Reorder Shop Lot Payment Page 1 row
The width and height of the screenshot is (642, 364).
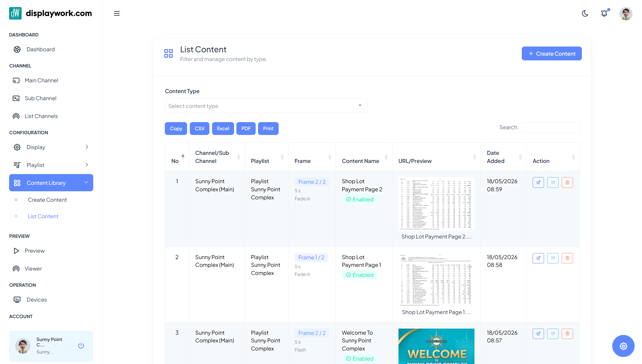point(553,258)
